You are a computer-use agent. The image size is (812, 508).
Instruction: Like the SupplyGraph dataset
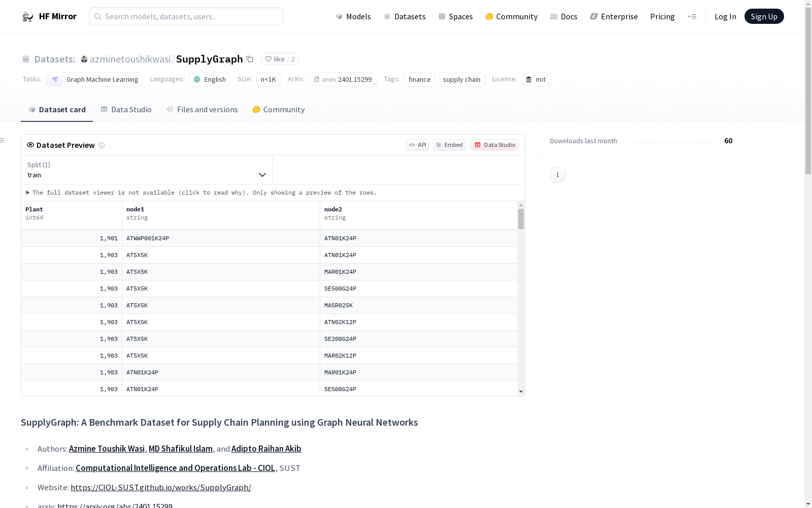(x=275, y=59)
